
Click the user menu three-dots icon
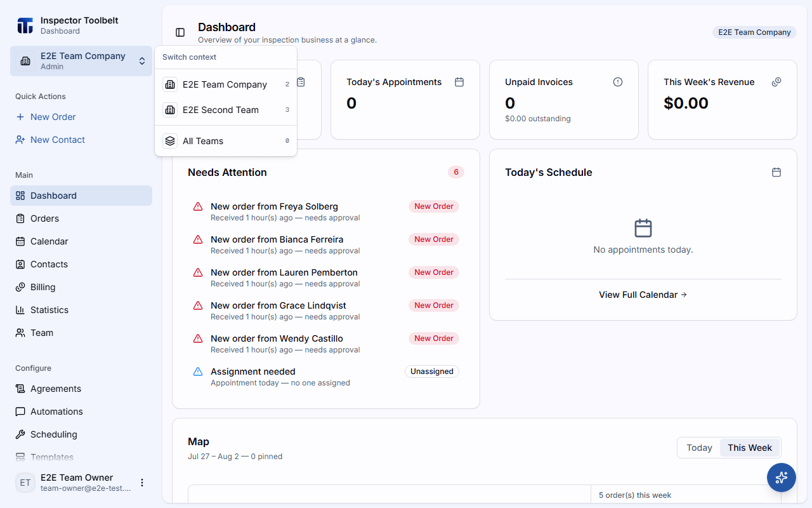point(142,483)
